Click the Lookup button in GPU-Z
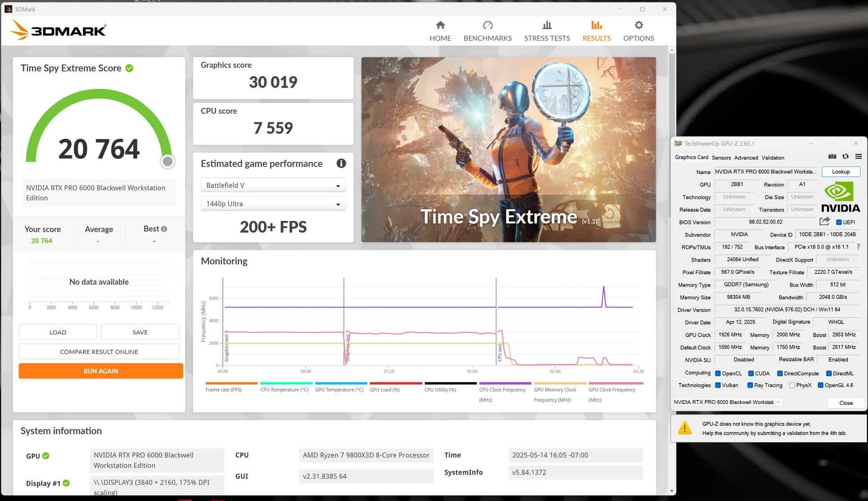 840,172
